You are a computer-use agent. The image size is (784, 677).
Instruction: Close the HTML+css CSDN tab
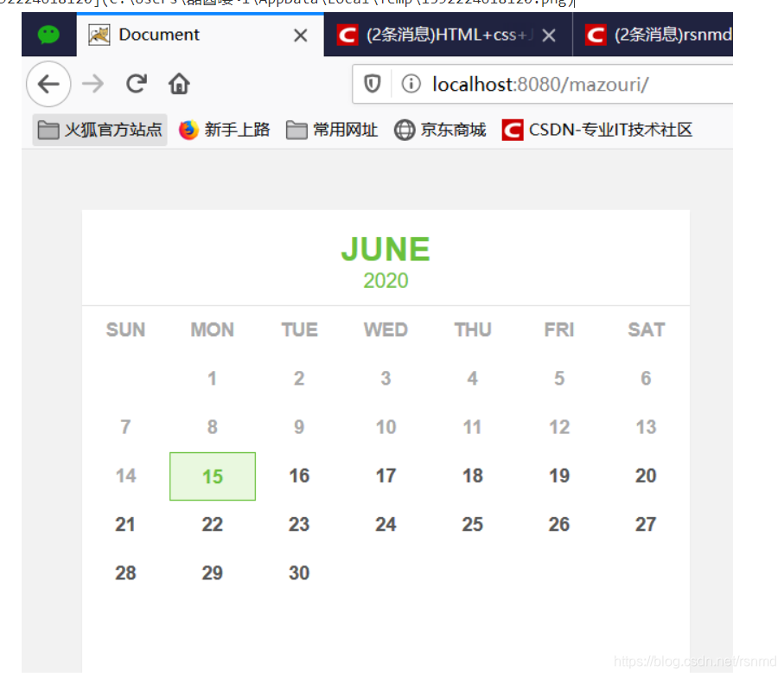pos(549,35)
